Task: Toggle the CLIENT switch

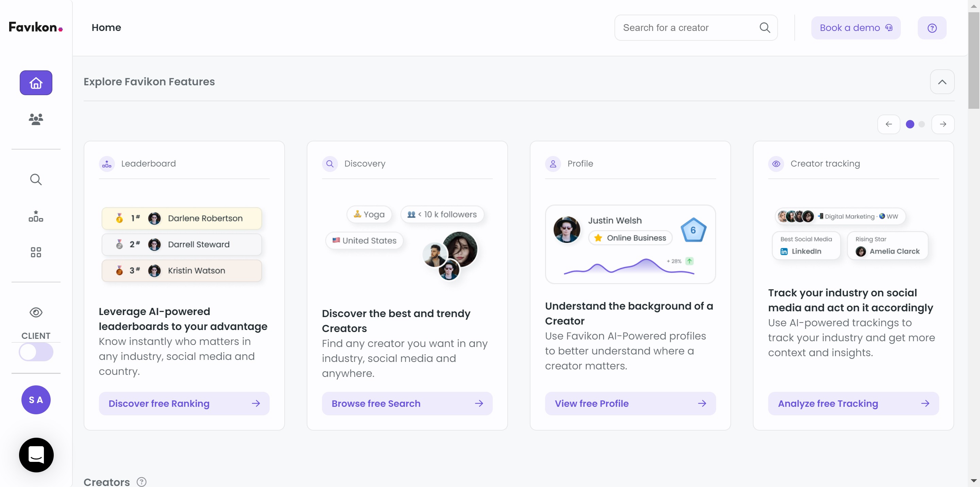Action: tap(36, 352)
